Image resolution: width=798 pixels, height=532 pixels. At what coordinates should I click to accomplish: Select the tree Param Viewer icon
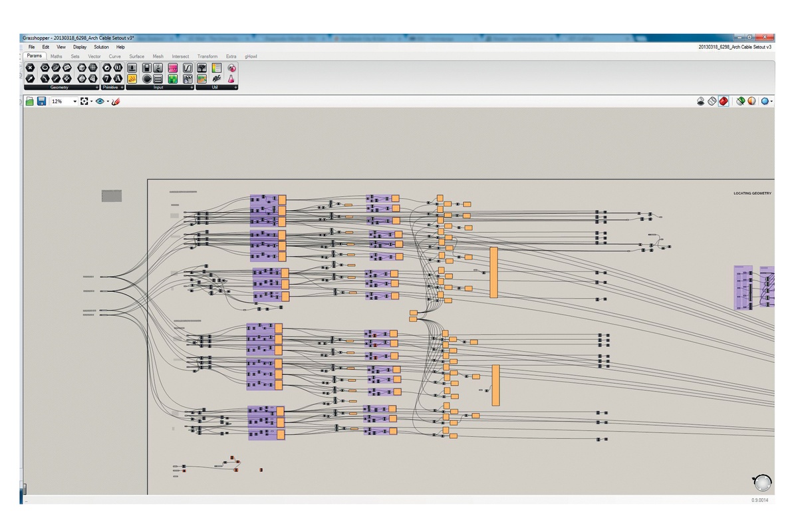201,68
